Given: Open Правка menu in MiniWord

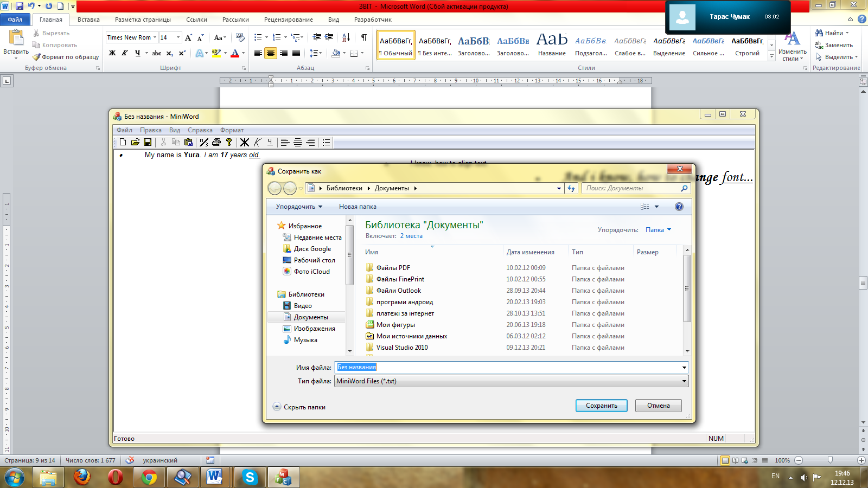Looking at the screenshot, I should pos(151,130).
